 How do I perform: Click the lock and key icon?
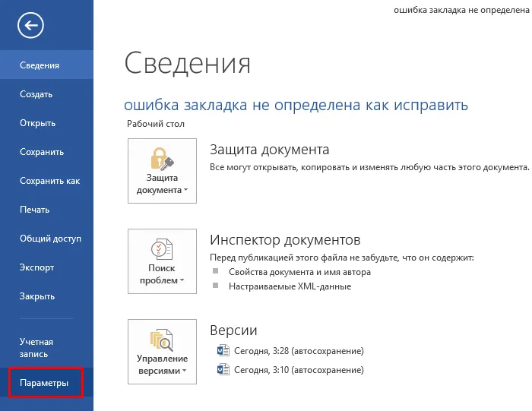click(162, 159)
